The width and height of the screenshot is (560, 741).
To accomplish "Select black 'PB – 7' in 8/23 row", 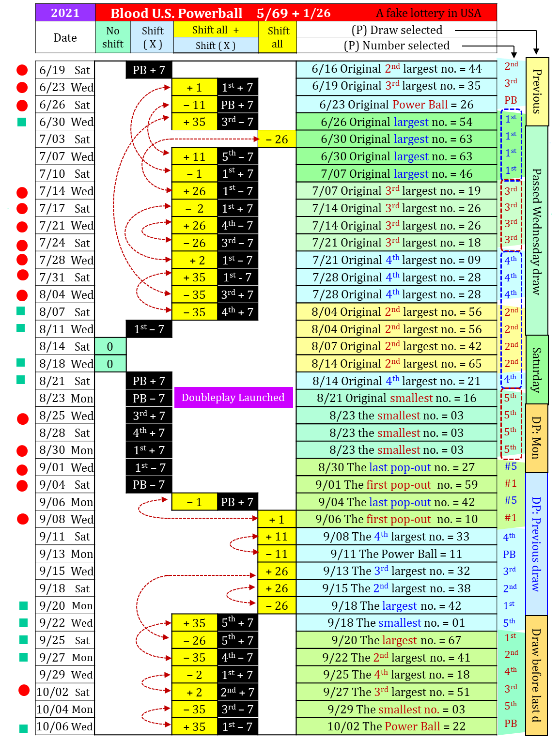I will click(149, 399).
